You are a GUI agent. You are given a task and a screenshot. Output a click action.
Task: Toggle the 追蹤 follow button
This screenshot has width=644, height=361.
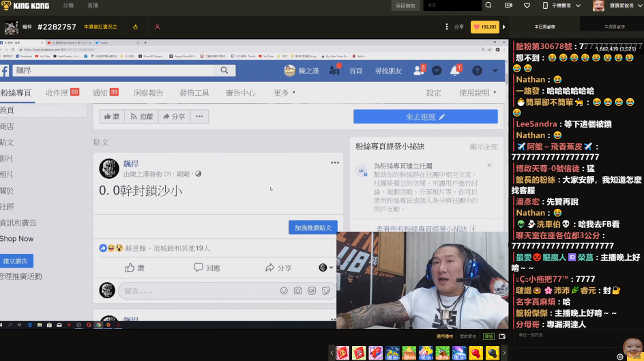tap(141, 117)
